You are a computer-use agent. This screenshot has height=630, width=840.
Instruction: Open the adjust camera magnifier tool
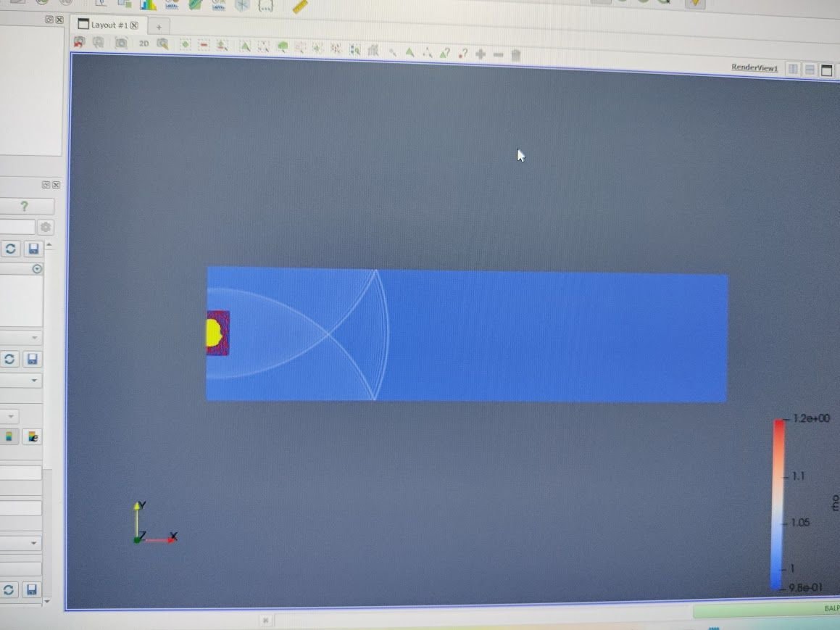(x=162, y=44)
